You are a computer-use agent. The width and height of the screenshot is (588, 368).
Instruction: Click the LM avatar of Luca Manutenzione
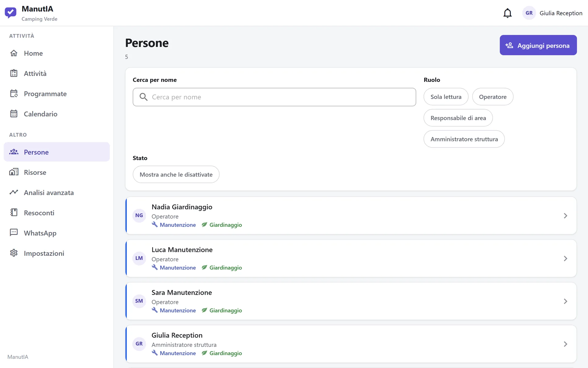[x=139, y=258]
